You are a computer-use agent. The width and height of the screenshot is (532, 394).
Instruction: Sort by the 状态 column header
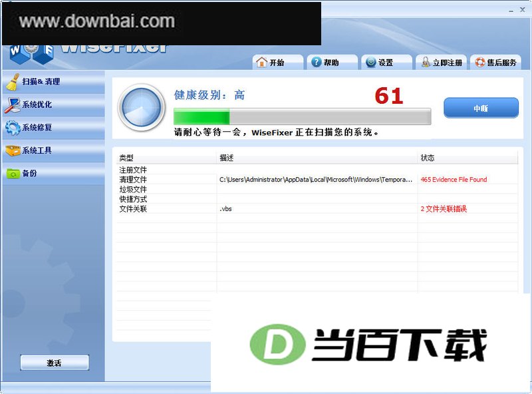468,158
